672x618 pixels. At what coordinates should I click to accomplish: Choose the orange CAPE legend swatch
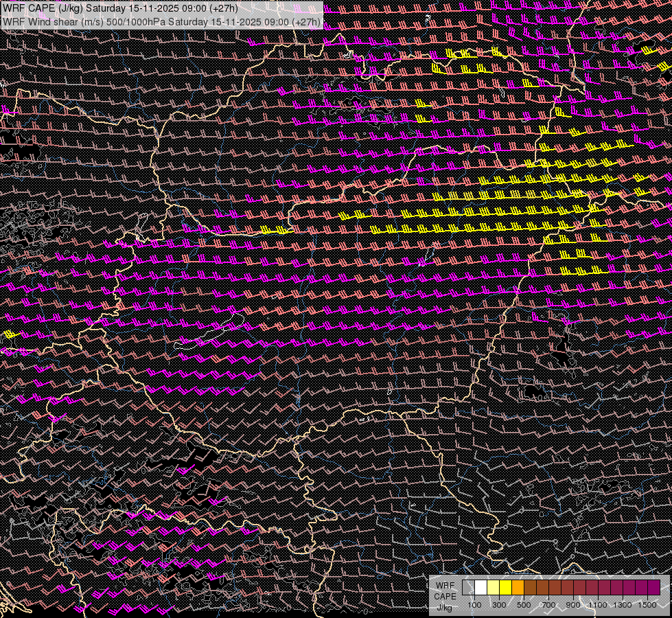[x=518, y=588]
